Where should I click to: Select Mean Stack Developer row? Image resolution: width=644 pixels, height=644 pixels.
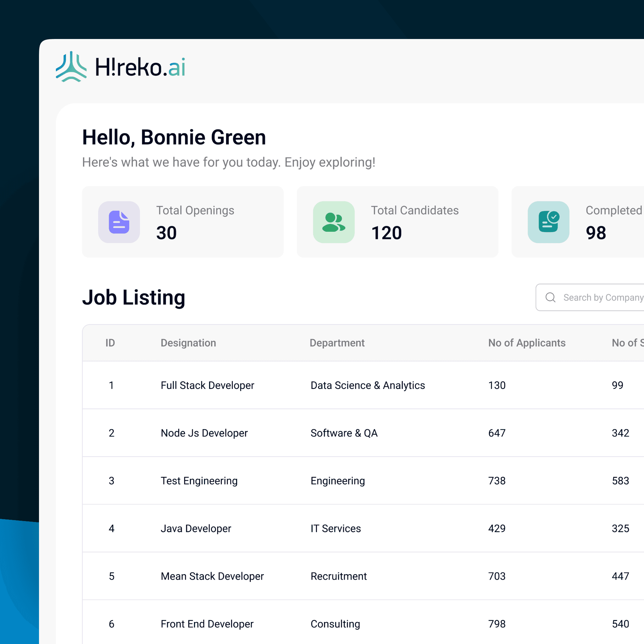tap(363, 576)
